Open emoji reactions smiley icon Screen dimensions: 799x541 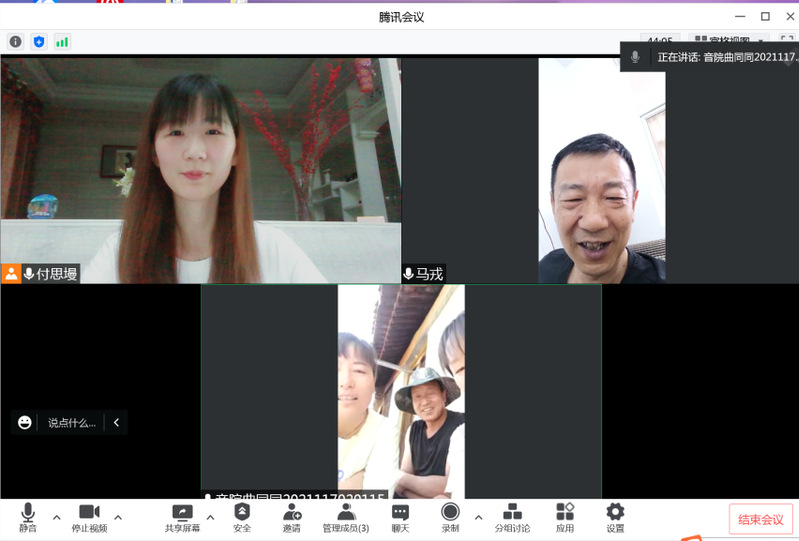(24, 422)
